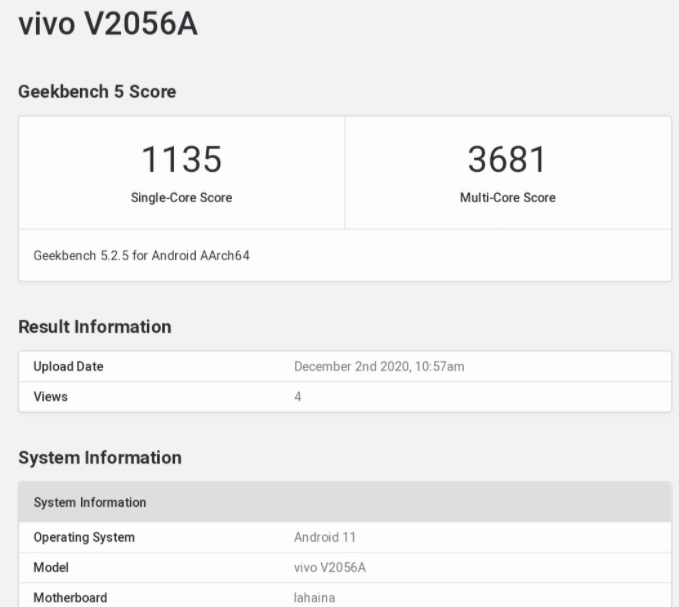Click the Upload Date row label
This screenshot has height=607, width=679.
68,367
